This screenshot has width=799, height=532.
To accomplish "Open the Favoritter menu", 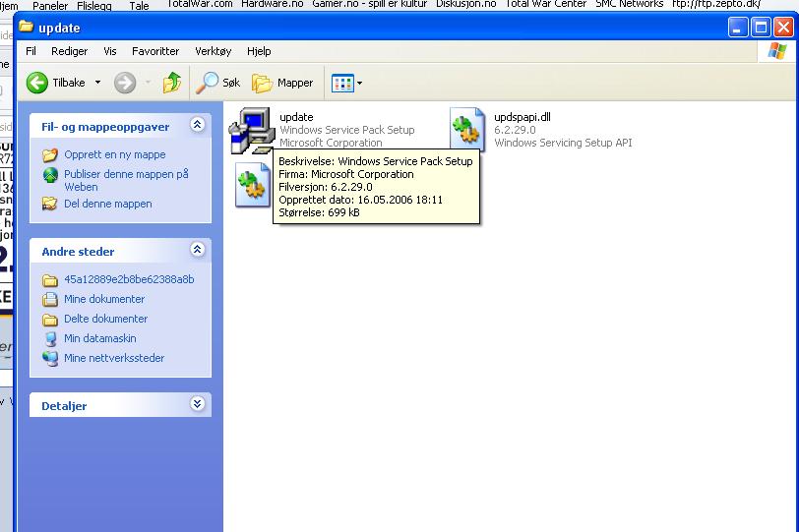I will 155,51.
